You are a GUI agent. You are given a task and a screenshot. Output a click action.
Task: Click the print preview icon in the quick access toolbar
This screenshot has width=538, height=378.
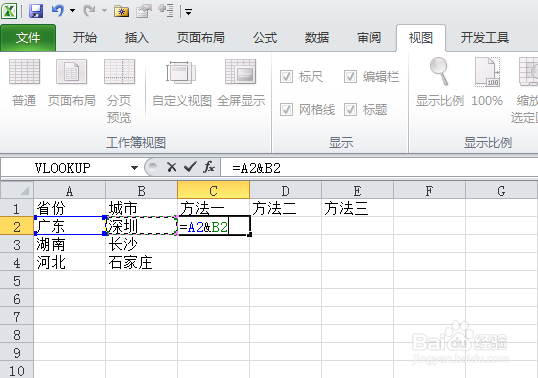[144, 11]
